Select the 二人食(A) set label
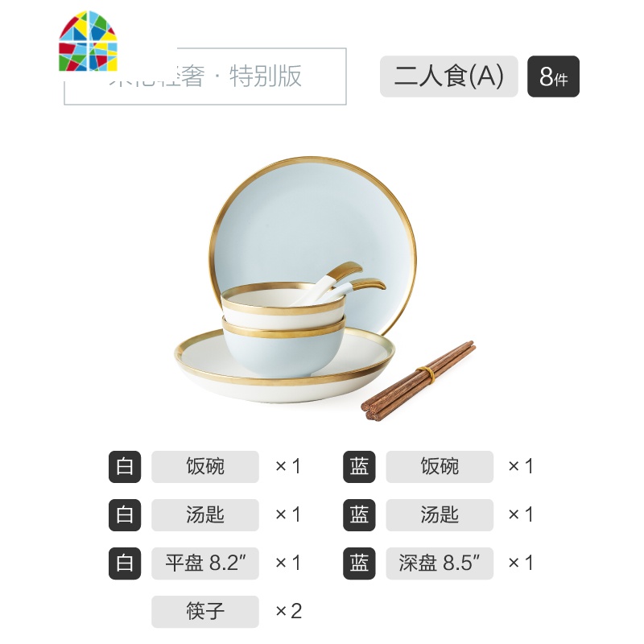The height and width of the screenshot is (644, 644). (448, 76)
